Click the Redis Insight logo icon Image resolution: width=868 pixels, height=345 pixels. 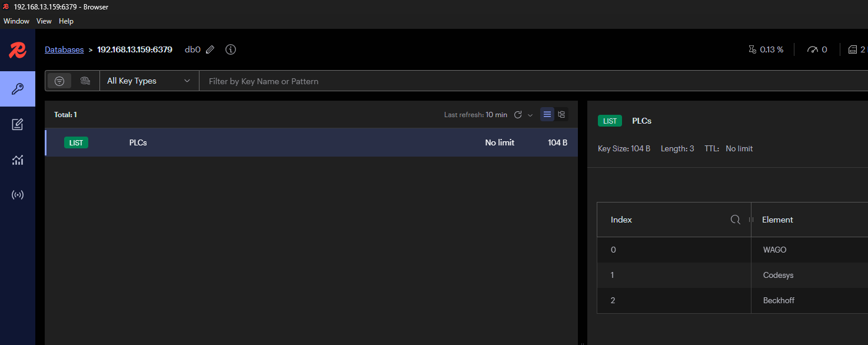[x=17, y=50]
